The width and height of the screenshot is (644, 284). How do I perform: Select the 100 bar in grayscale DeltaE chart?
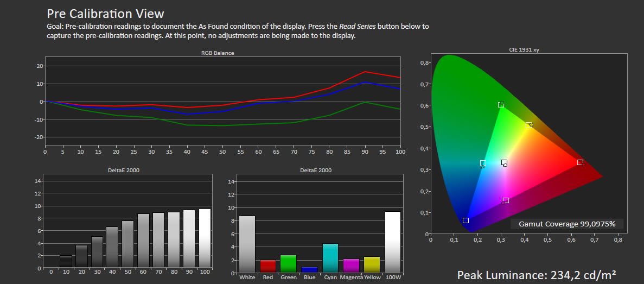(205, 238)
